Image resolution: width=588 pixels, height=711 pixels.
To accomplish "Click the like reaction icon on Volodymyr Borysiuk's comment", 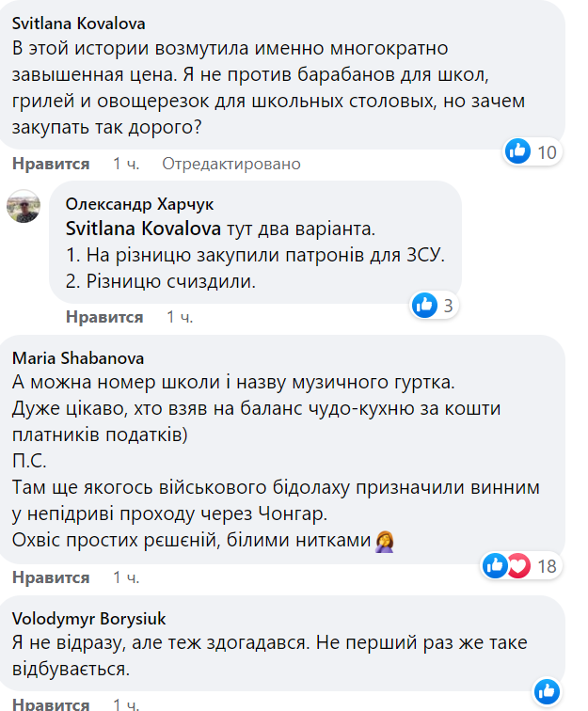I will click(547, 692).
